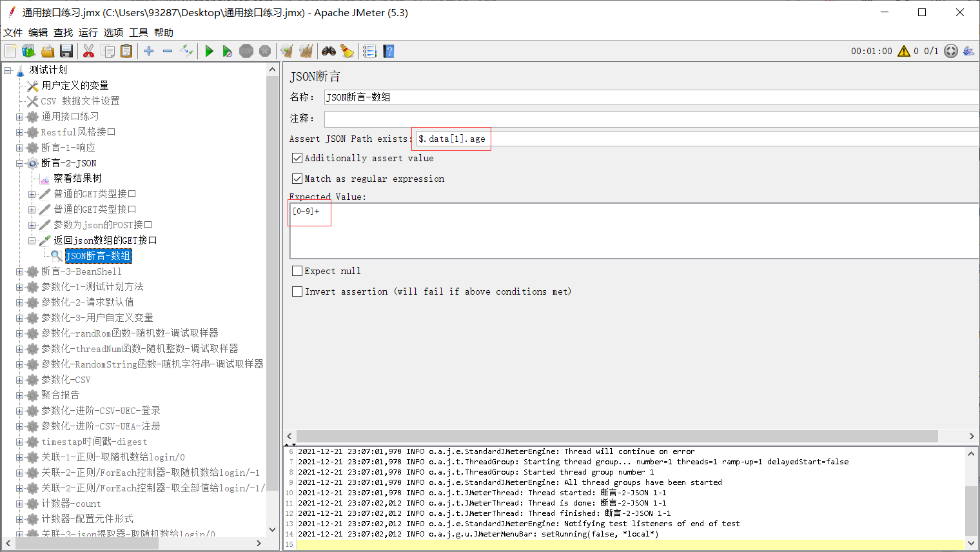Viewport: 980px width, 552px height.
Task: Click the Clear All results icon
Action: [x=306, y=51]
